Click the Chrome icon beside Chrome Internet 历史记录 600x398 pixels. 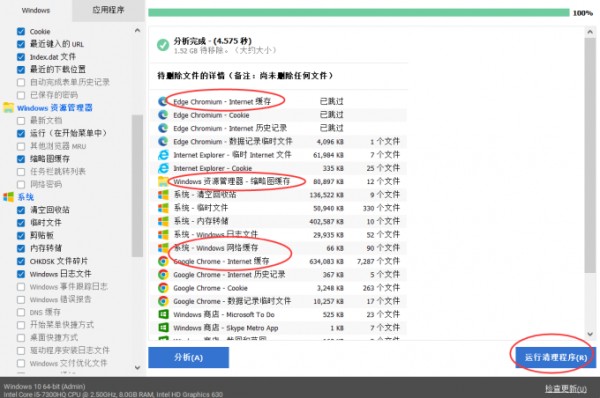(163, 274)
